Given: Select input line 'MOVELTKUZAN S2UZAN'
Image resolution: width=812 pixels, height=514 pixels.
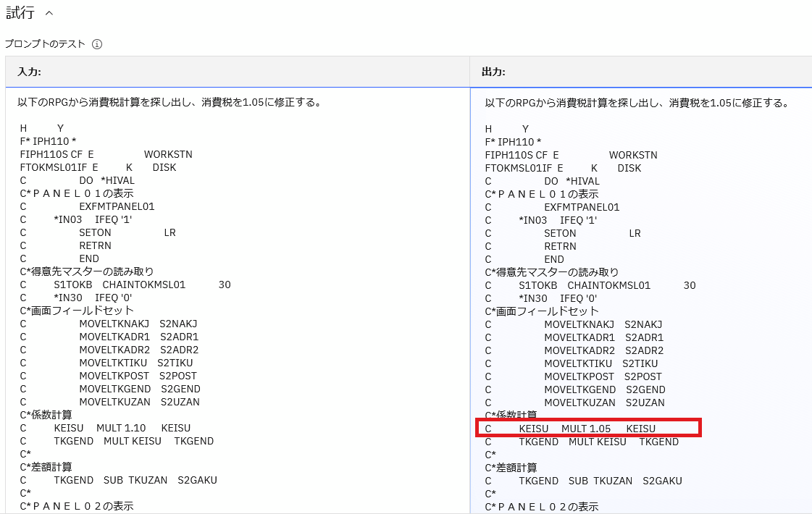Looking at the screenshot, I should 110,403.
